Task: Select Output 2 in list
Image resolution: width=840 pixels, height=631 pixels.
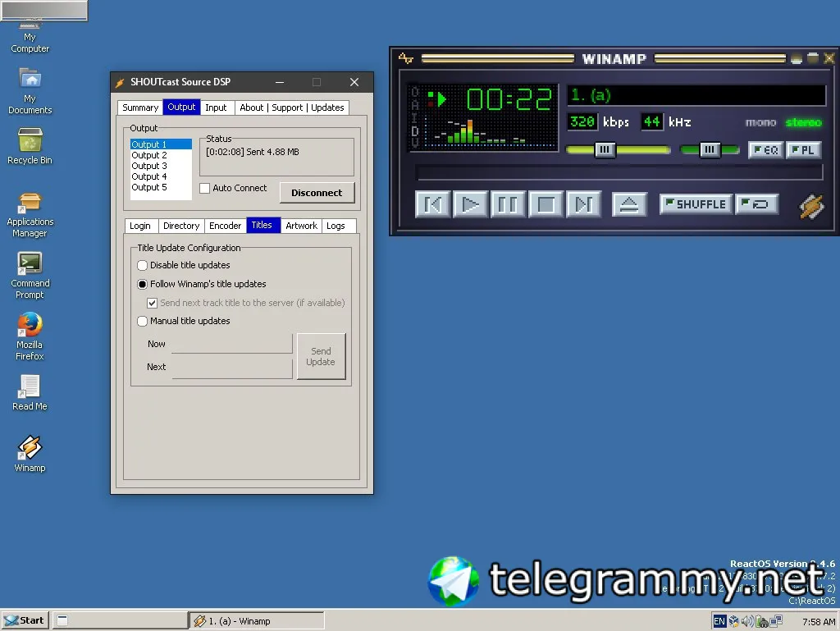Action: click(x=161, y=155)
